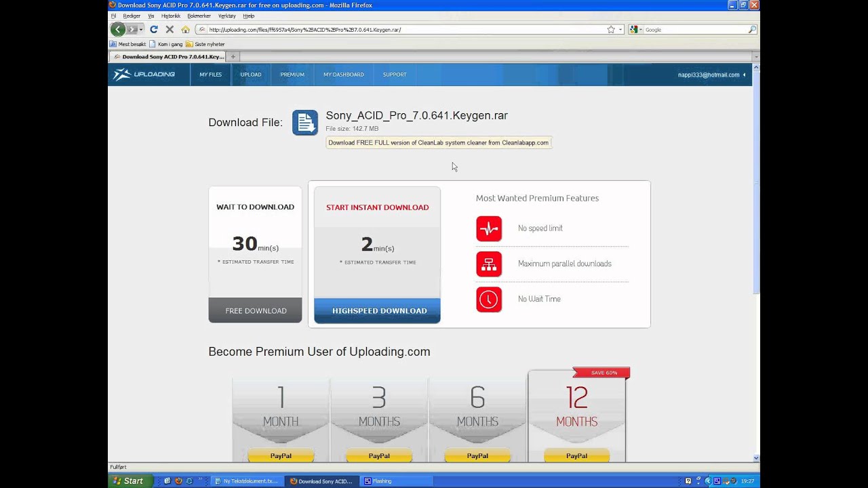Click the scrollbar down arrow
The height and width of the screenshot is (488, 868).
pos(755,458)
